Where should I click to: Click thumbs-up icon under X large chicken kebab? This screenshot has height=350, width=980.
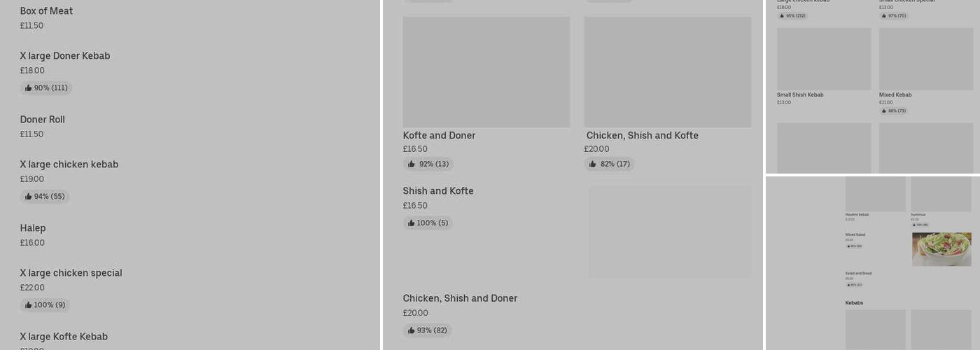[29, 197]
